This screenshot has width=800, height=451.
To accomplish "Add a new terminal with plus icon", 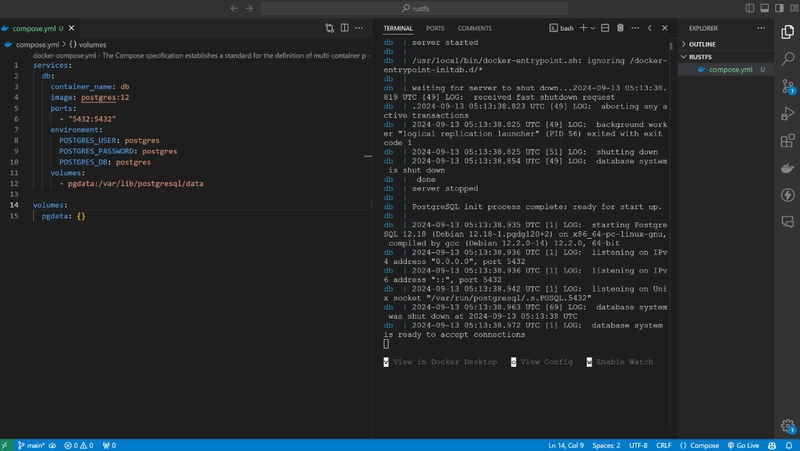I will tap(583, 28).
